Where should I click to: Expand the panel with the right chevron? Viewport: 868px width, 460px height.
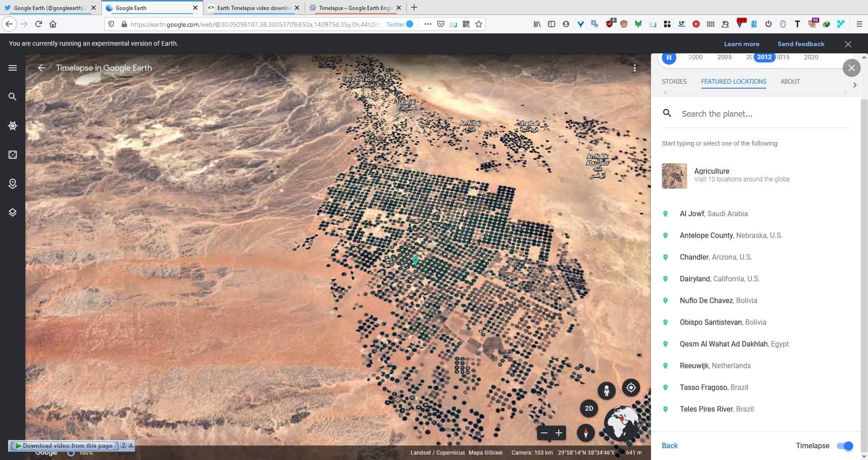[855, 85]
